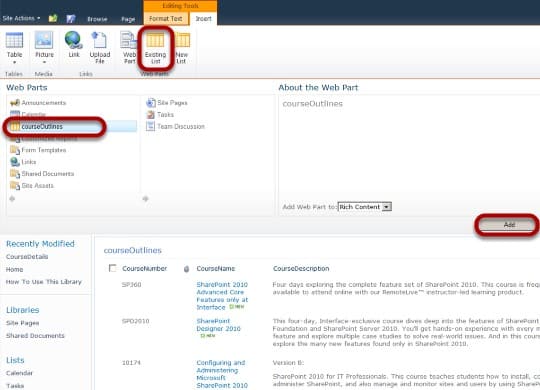
Task: Select the SPD2010 course number cell
Action: [x=135, y=321]
